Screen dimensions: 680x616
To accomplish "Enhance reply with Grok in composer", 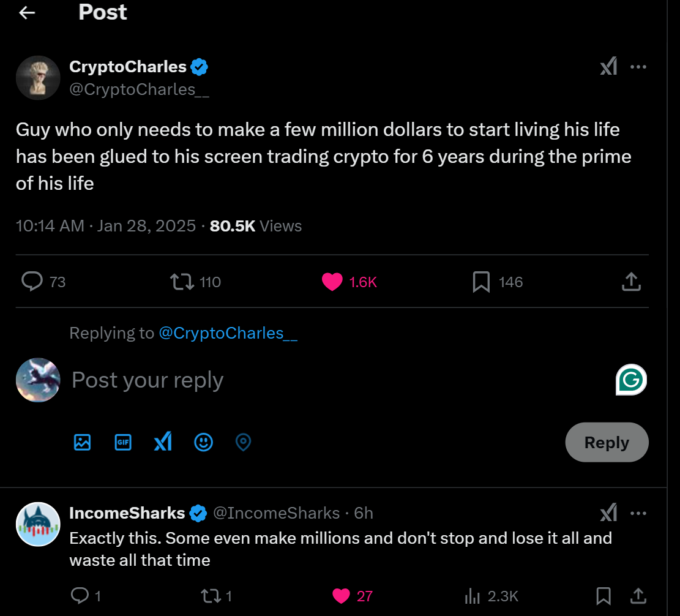I will coord(163,442).
